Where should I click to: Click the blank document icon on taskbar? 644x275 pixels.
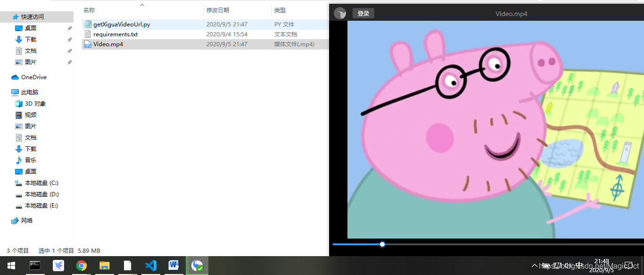127,266
